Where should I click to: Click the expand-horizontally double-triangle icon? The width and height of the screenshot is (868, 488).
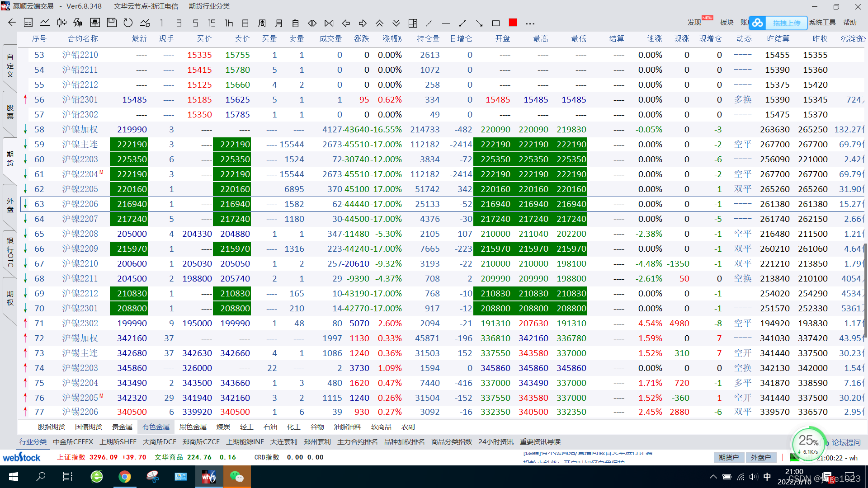[312, 23]
